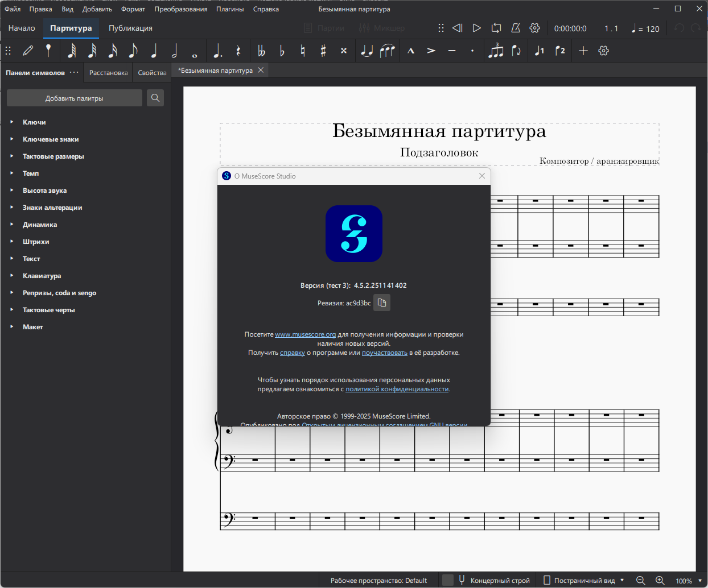The height and width of the screenshot is (588, 708).
Task: Toggle the augmentation dot
Action: (x=217, y=51)
